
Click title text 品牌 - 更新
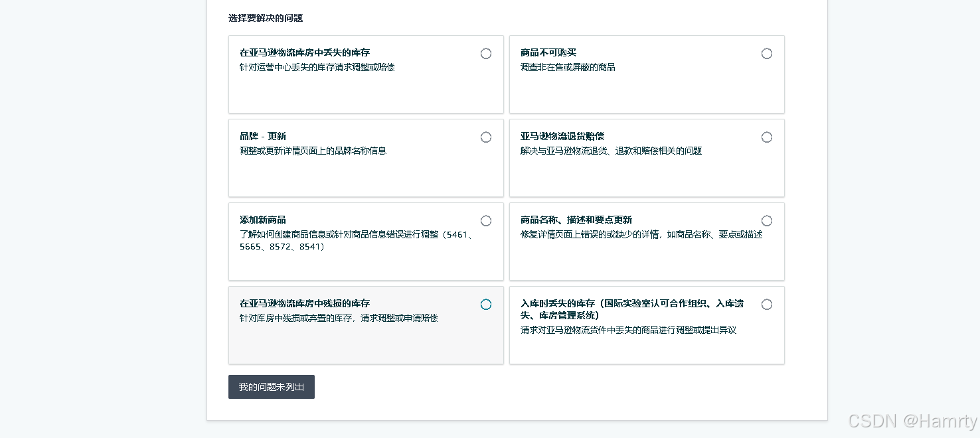pos(263,136)
